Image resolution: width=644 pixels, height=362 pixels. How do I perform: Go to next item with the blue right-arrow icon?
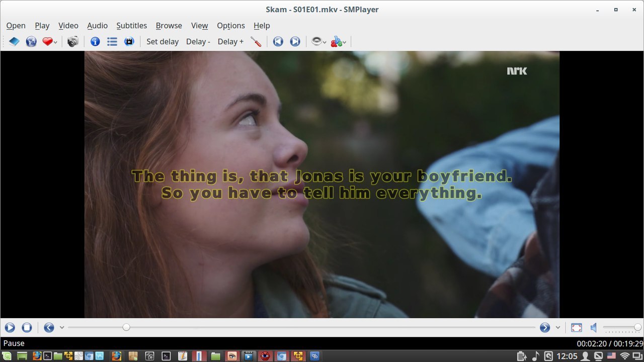(x=295, y=42)
